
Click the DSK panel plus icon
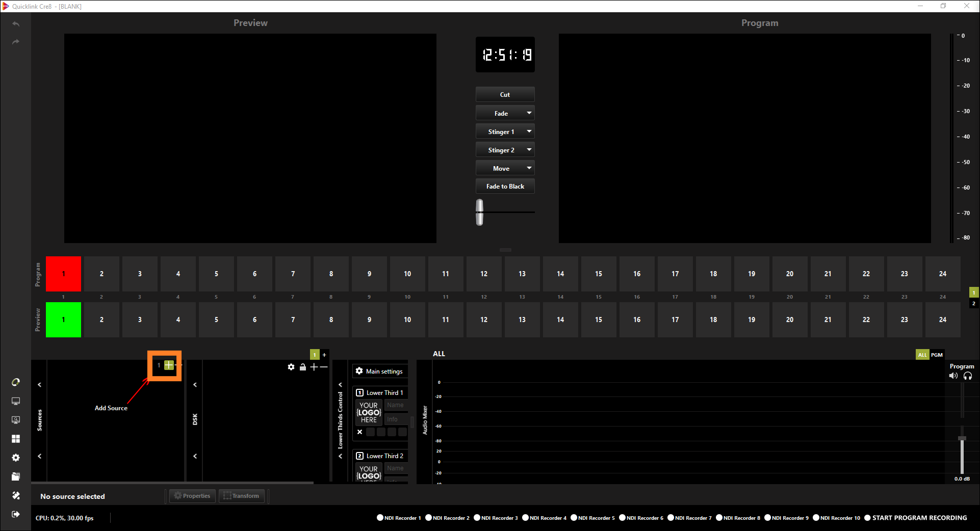(x=314, y=367)
